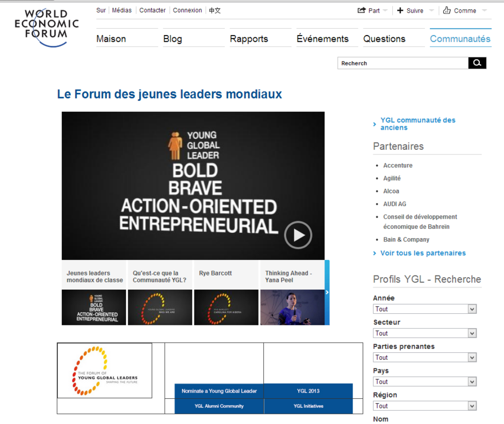Viewport: 504px width, 424px height.
Task: Open the Médias link
Action: coord(122,10)
